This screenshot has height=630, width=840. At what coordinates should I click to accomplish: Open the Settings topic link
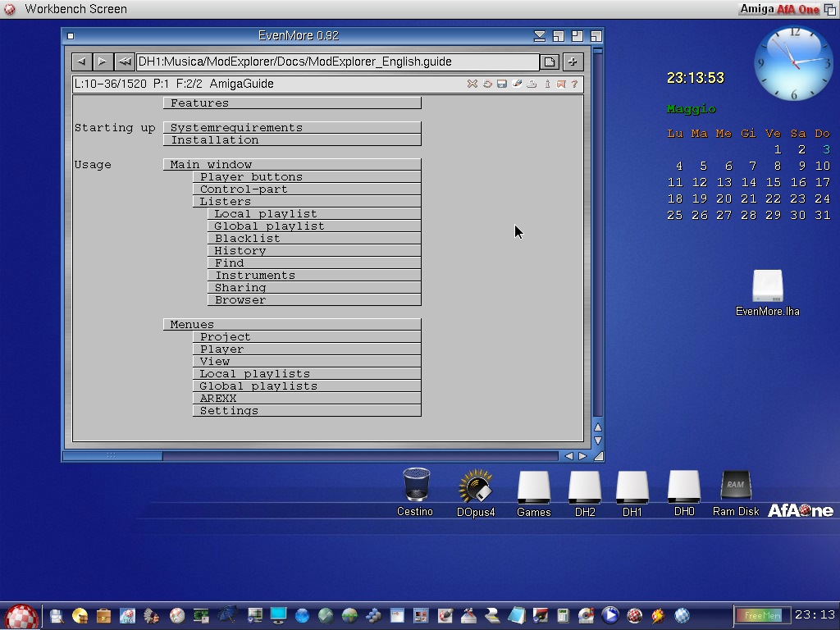click(x=306, y=411)
